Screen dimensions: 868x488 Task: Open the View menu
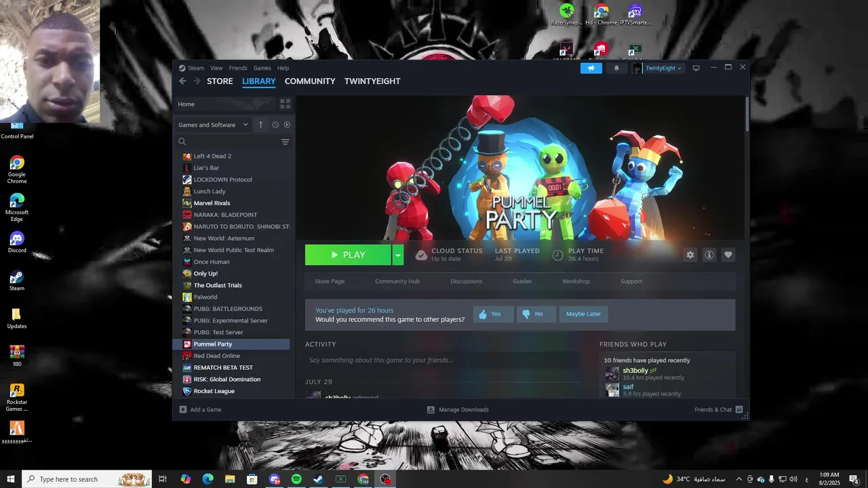[x=216, y=68]
